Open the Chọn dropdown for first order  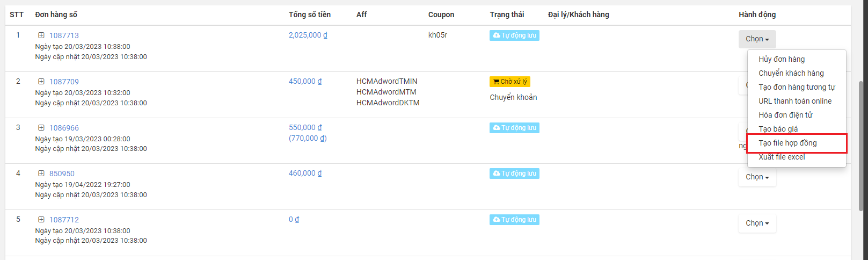tap(757, 39)
